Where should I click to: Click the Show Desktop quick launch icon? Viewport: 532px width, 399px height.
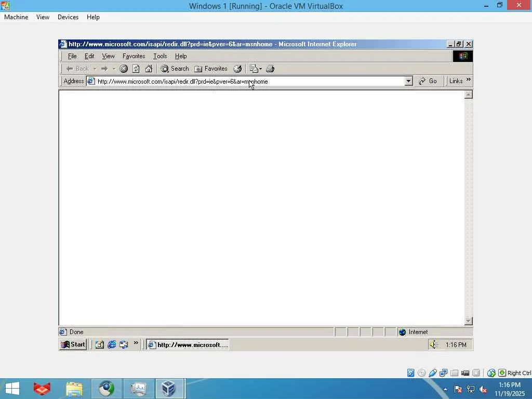[99, 345]
